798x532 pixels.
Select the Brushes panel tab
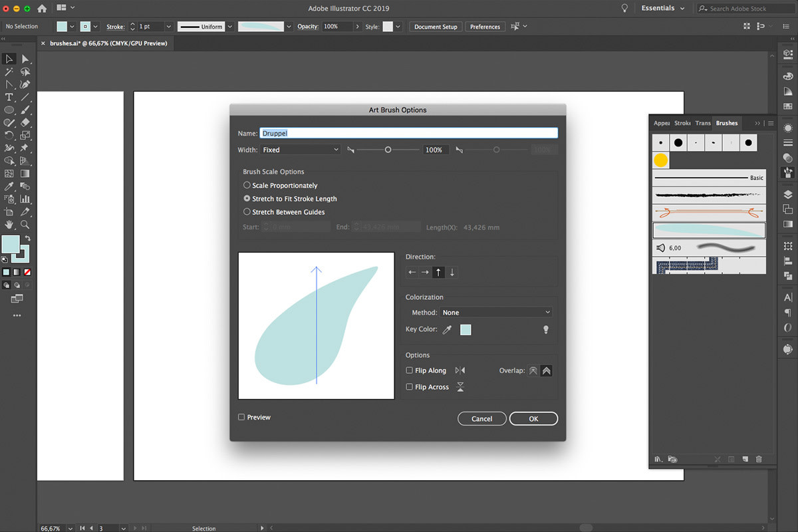click(x=727, y=123)
